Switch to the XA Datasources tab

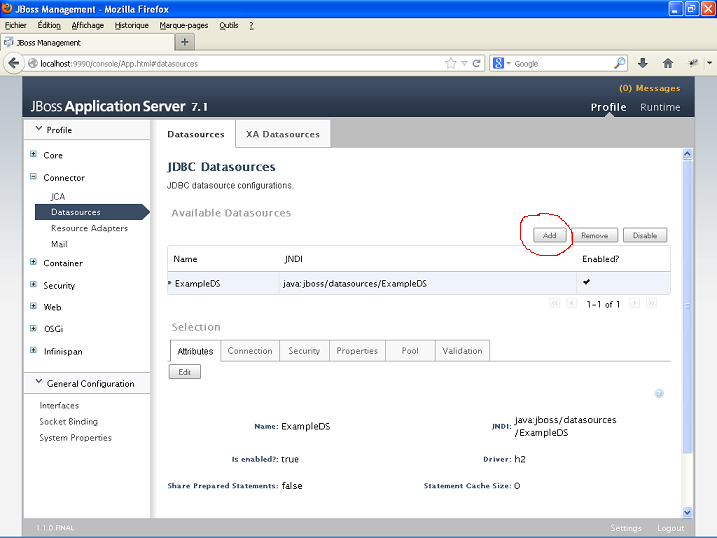[x=282, y=134]
